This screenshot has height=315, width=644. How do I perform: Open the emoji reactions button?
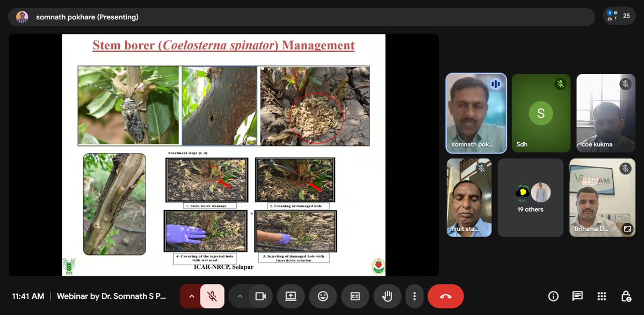(x=323, y=296)
